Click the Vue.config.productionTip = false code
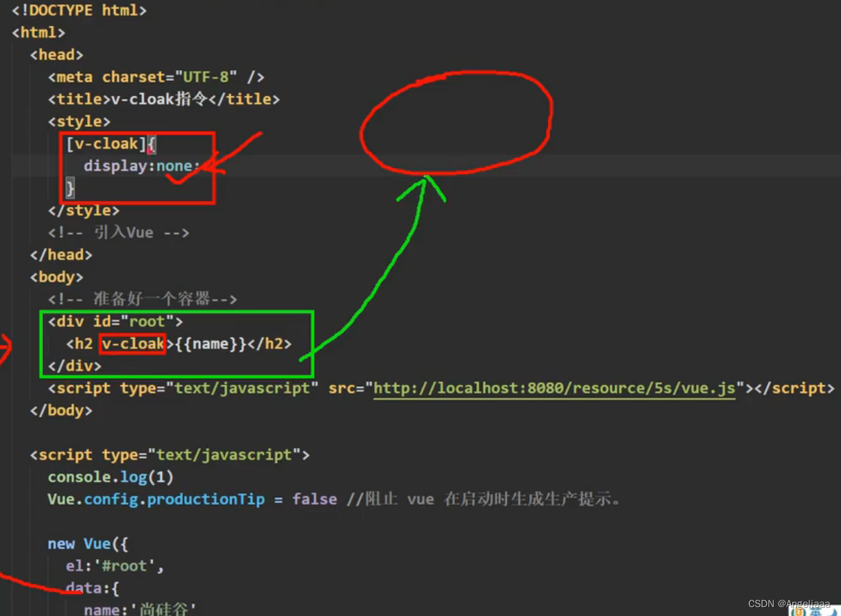841x616 pixels. click(x=192, y=499)
